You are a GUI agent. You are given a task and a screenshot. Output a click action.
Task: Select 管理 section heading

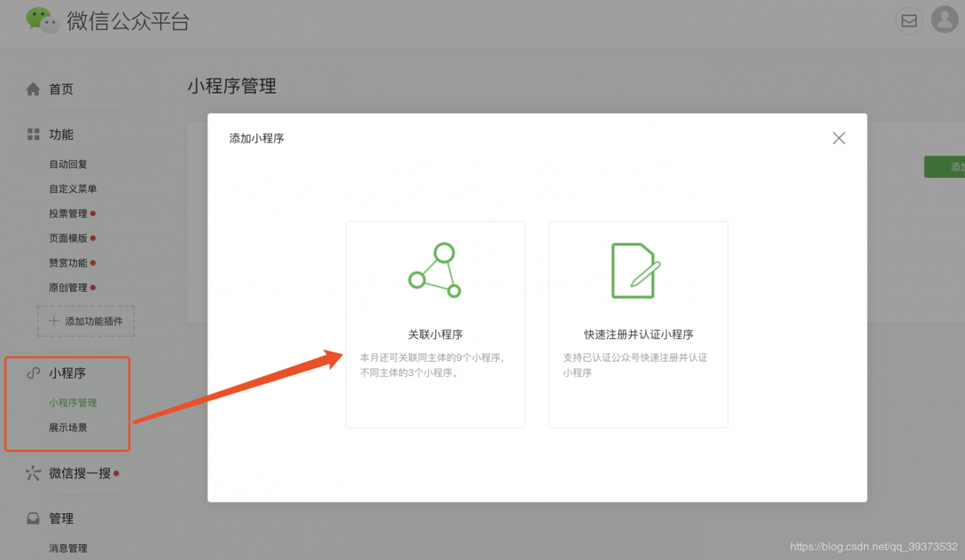(x=61, y=519)
